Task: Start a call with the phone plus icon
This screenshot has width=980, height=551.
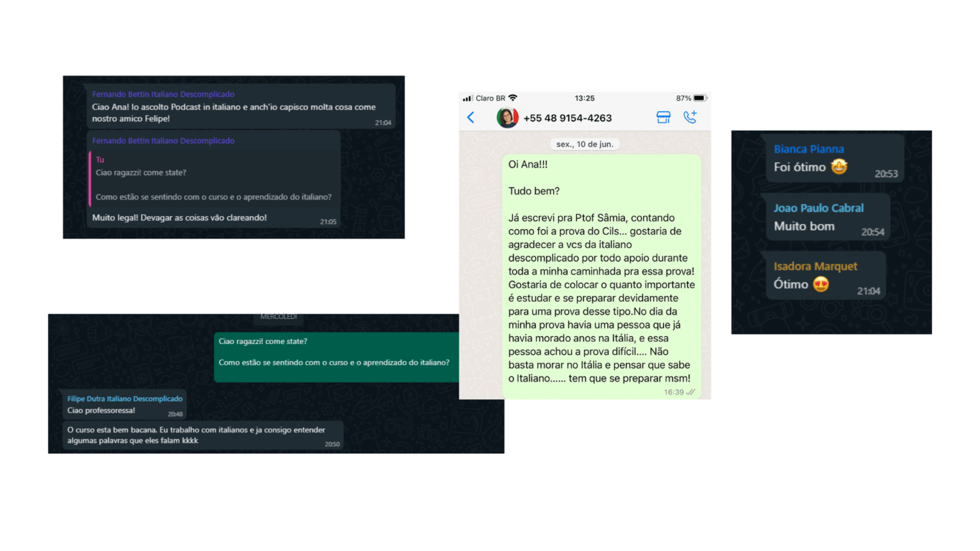Action: [690, 117]
